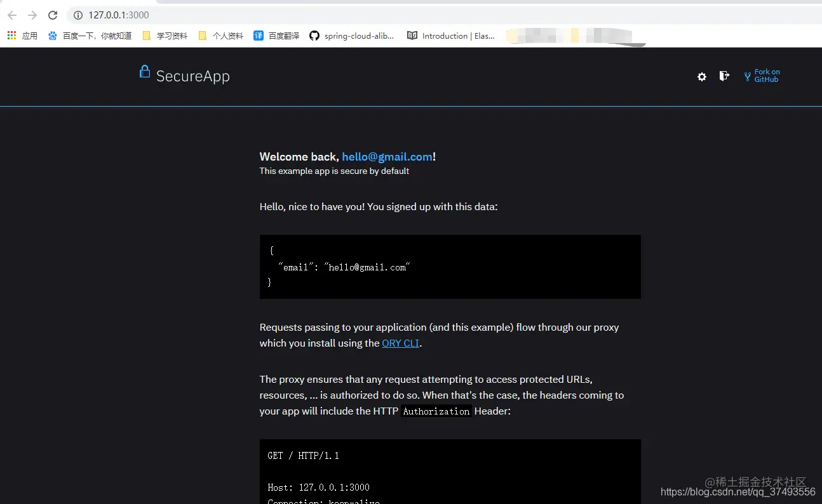Click the GitHub icon on spring-cloud-alib bookmark
This screenshot has width=822, height=504.
(x=314, y=36)
